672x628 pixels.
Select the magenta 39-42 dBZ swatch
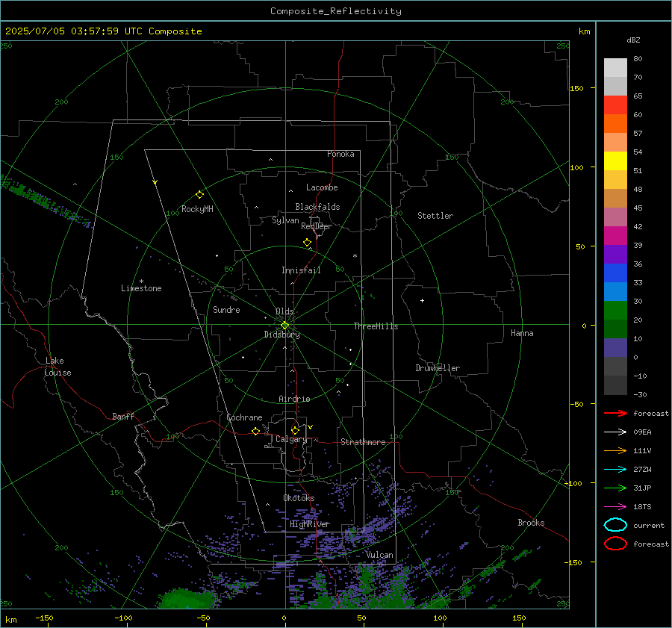(x=615, y=235)
